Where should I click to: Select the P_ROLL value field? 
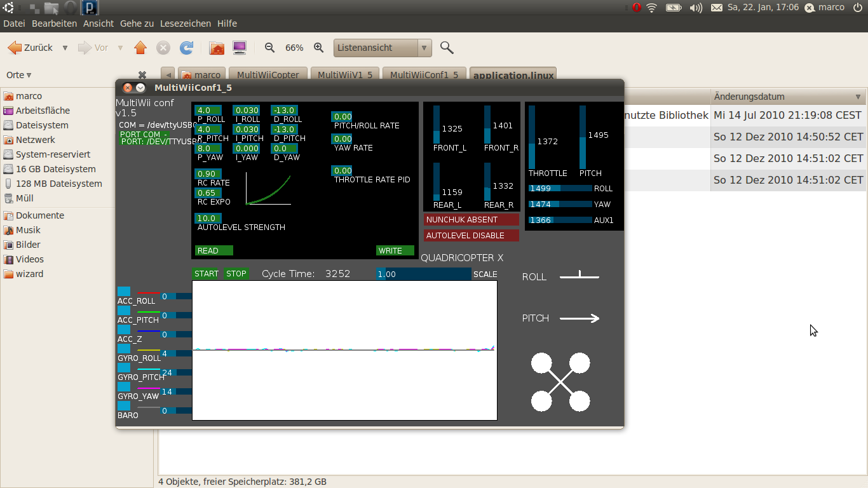pos(208,111)
